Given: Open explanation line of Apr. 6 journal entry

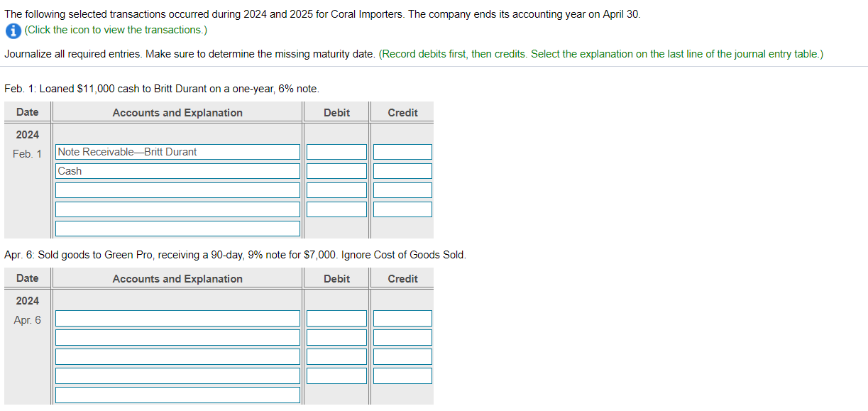Looking at the screenshot, I should tap(177, 395).
